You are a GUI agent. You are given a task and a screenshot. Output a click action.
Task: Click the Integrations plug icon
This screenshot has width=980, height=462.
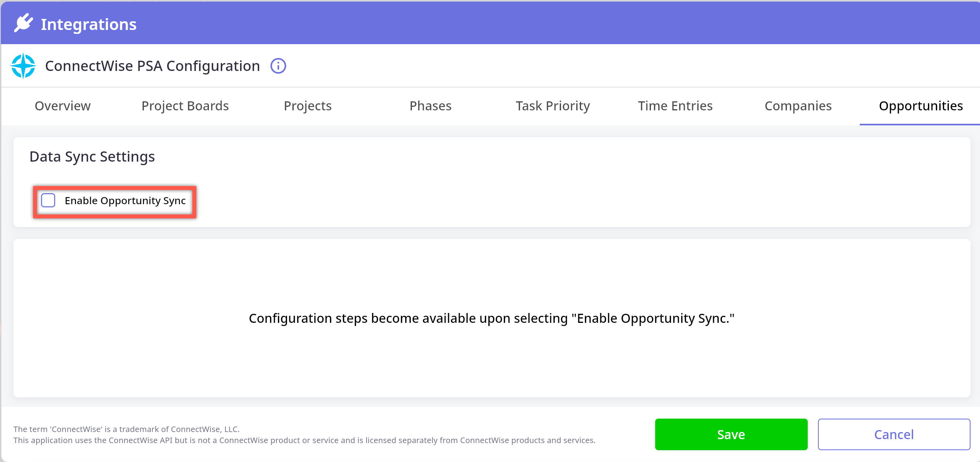point(23,23)
